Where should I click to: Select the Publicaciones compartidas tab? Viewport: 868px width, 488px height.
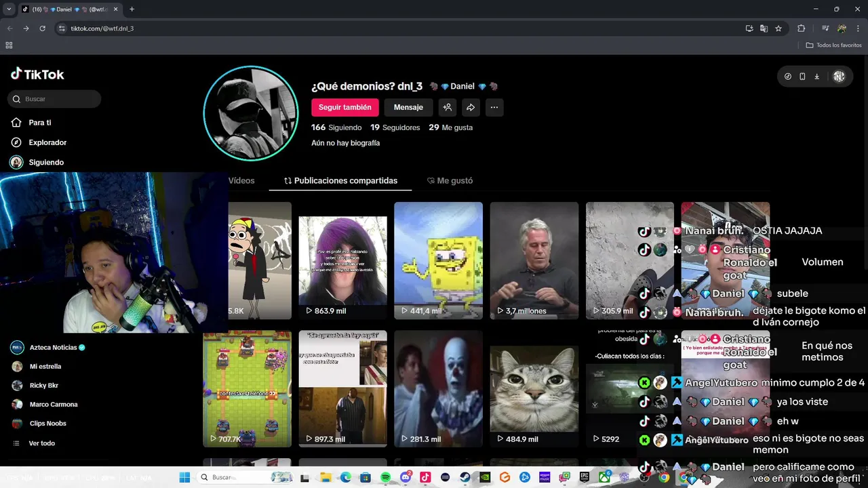tap(340, 181)
